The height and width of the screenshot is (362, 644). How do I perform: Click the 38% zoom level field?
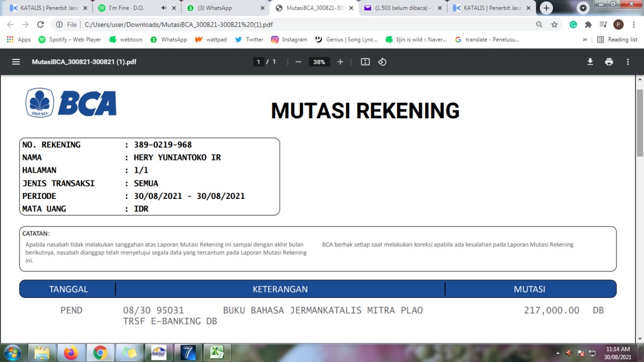(x=319, y=62)
